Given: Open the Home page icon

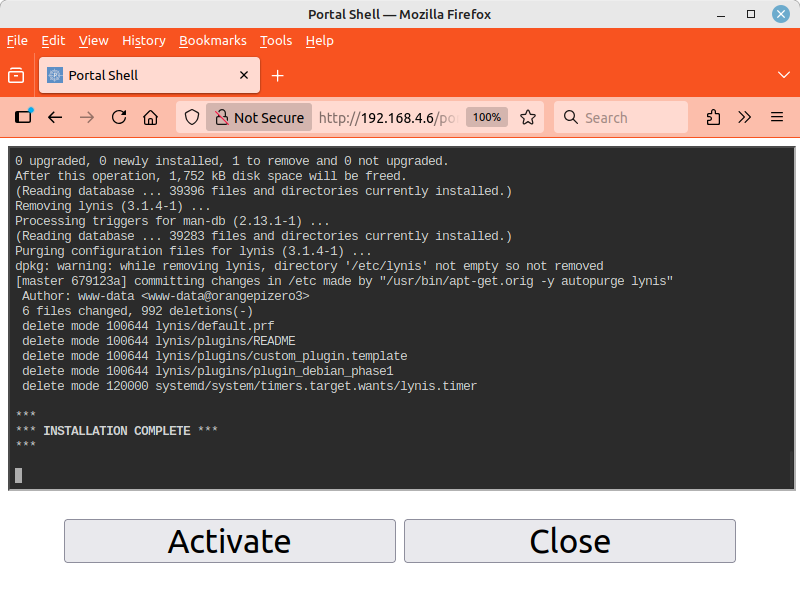Looking at the screenshot, I should (150, 117).
